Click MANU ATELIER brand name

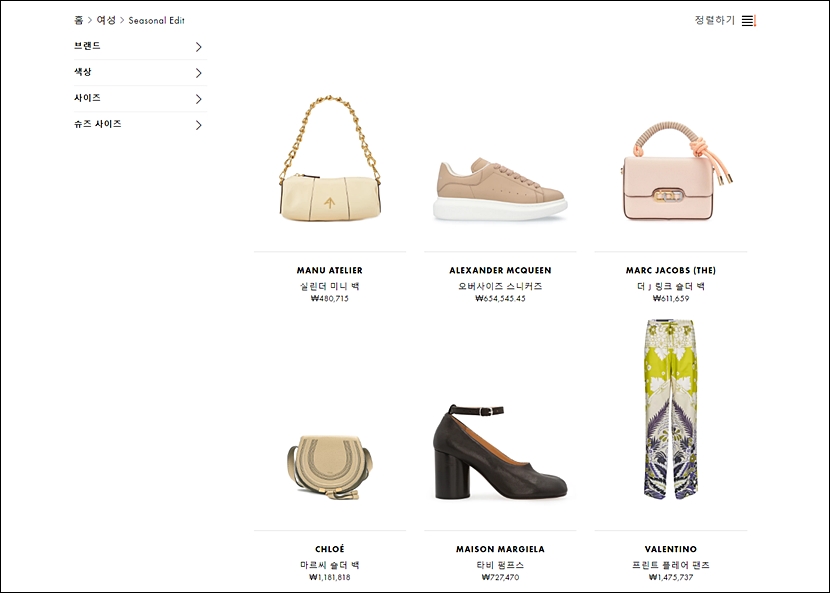coord(330,270)
